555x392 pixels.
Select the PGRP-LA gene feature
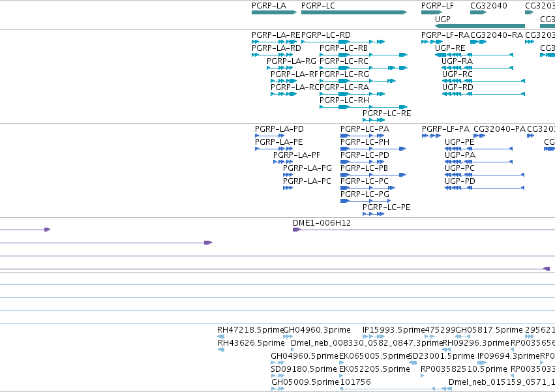pos(275,12)
